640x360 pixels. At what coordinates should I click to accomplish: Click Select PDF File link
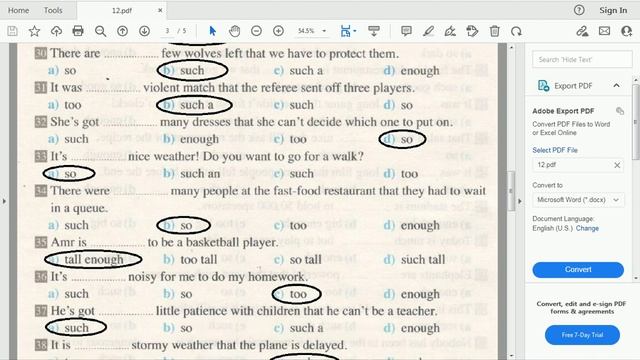[555, 150]
